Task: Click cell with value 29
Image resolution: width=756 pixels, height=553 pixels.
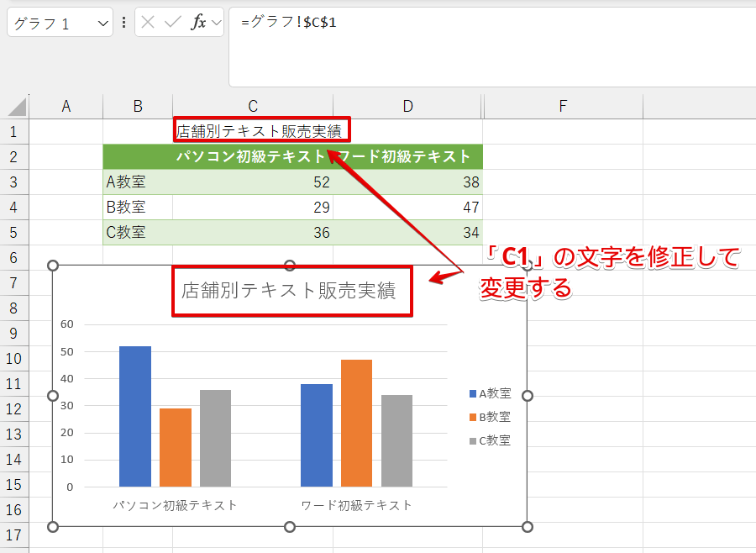Action: coord(253,207)
